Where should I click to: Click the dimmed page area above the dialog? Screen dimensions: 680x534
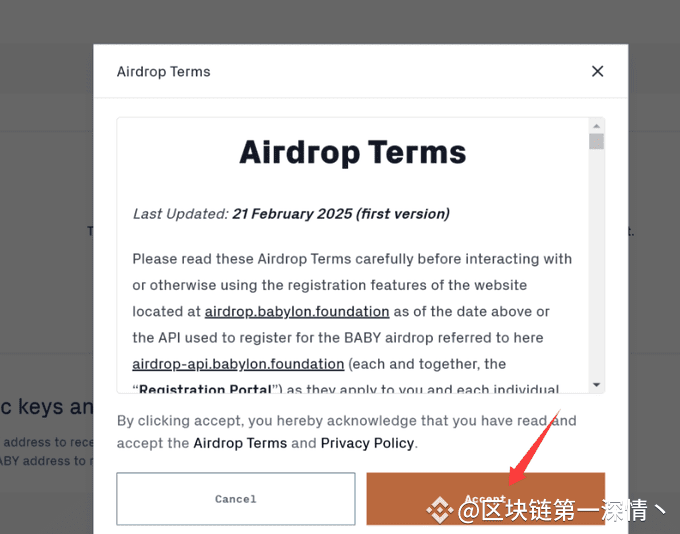(x=340, y=22)
